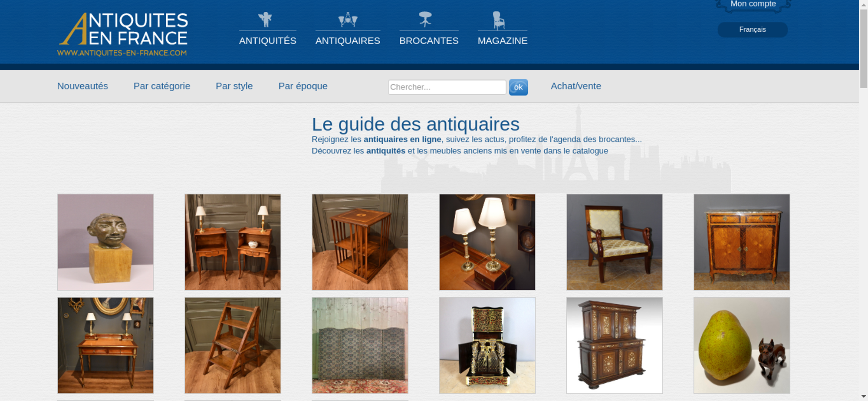
Task: Click the pedestal table icon above Brocantes
Action: point(425,20)
